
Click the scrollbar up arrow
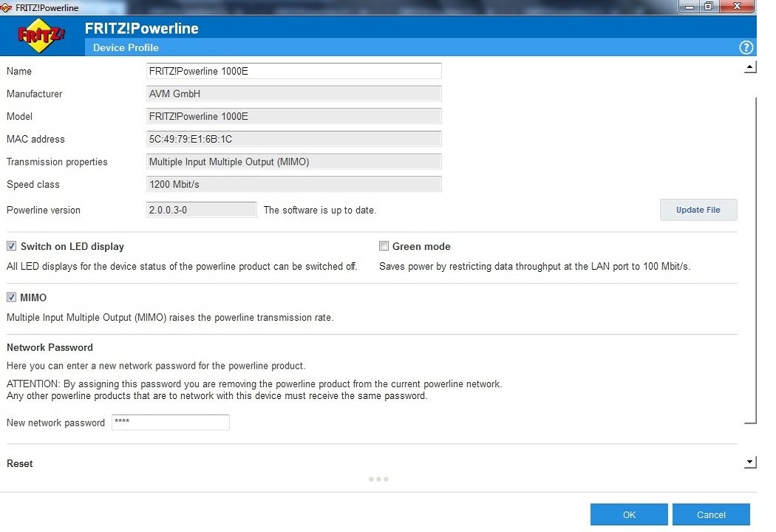pos(750,67)
